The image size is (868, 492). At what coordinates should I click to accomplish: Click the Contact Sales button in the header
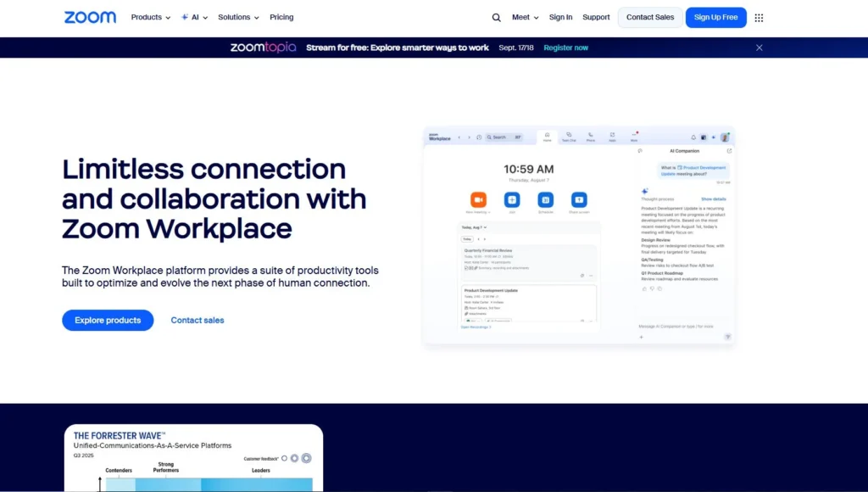pyautogui.click(x=650, y=17)
